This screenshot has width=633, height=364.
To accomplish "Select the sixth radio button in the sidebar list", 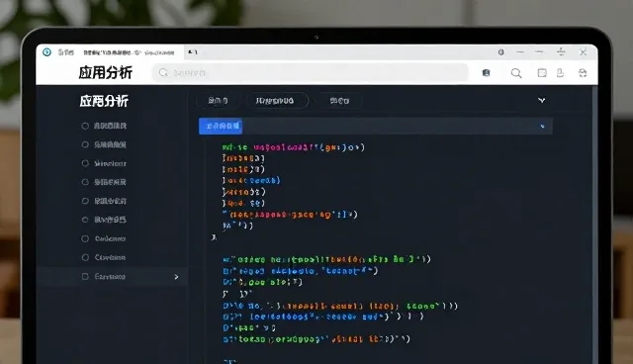I will [85, 220].
